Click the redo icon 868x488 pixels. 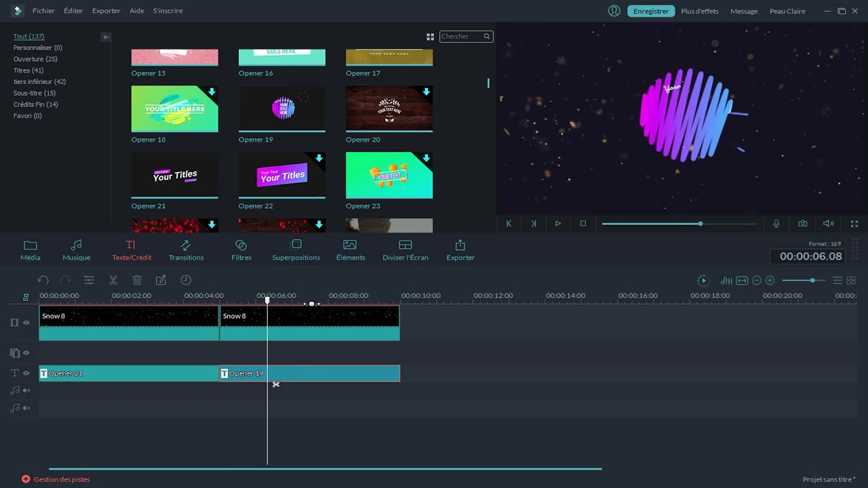pyautogui.click(x=65, y=280)
